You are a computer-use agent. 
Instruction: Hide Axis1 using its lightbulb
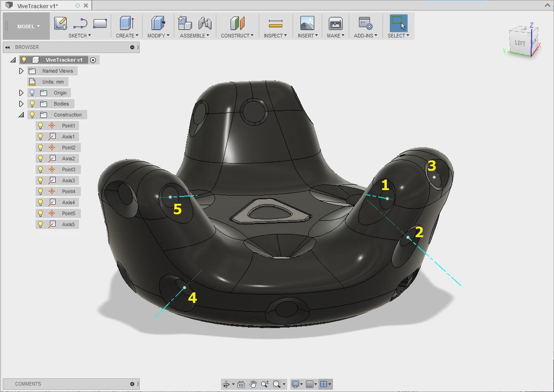click(x=40, y=137)
